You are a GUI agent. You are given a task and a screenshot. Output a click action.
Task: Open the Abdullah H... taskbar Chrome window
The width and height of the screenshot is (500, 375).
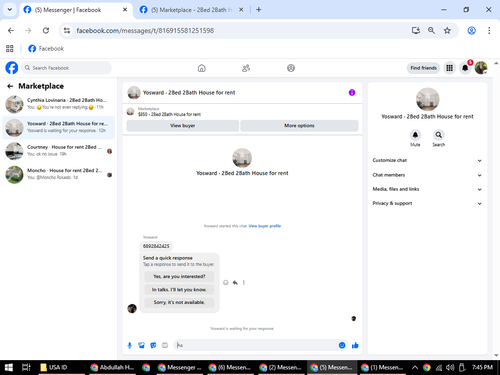coord(112,368)
